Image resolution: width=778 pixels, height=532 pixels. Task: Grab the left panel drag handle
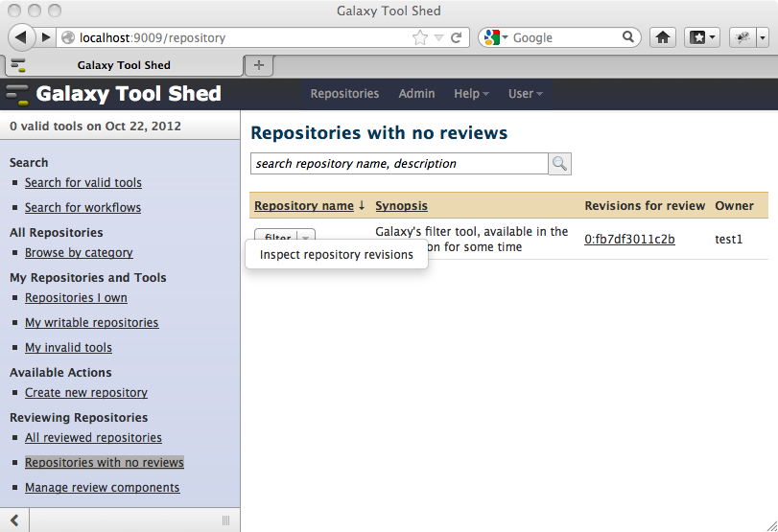(225, 520)
